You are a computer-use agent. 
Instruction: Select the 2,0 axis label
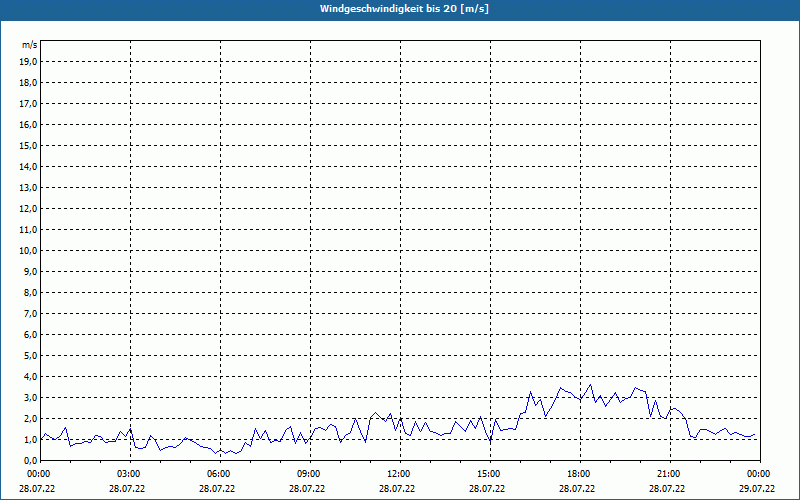pyautogui.click(x=32, y=418)
